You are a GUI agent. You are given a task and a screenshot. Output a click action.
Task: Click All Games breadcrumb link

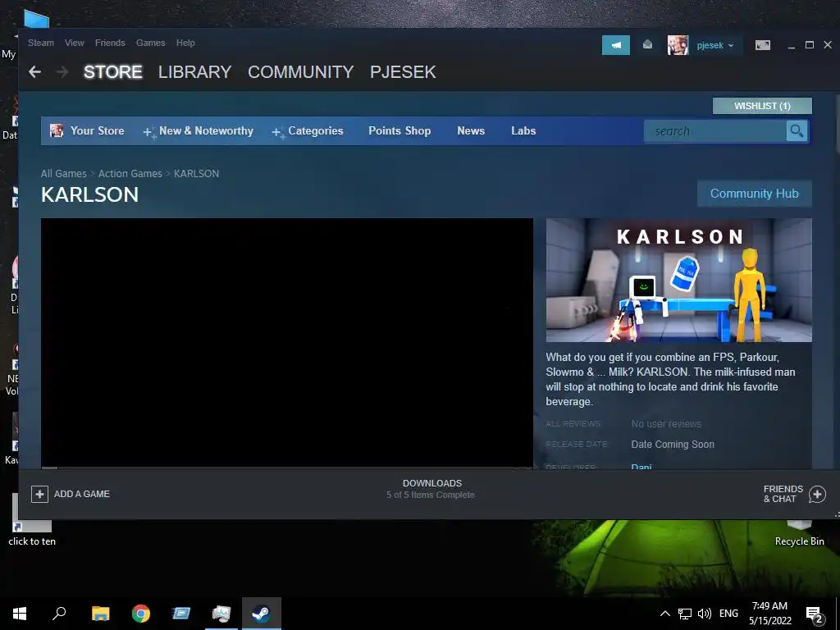click(x=64, y=174)
